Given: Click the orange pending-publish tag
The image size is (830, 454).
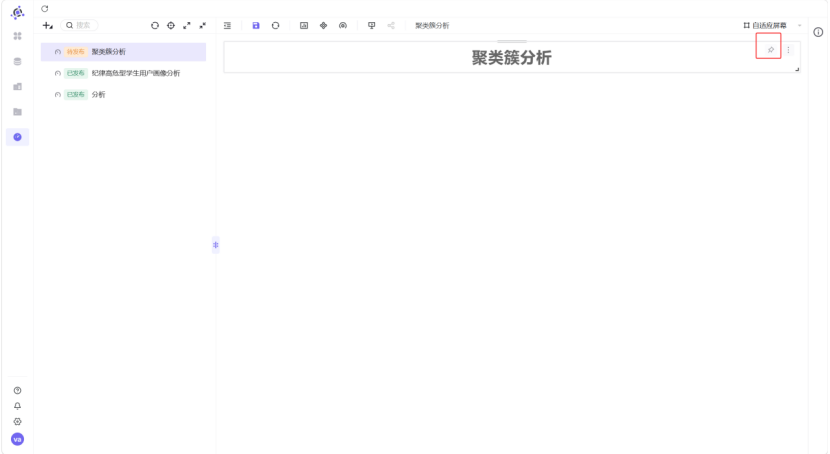Looking at the screenshot, I should click(76, 52).
